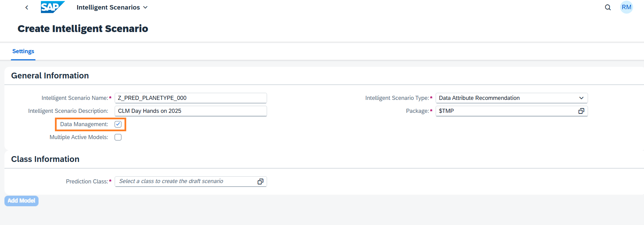Open value help icon for Package

coord(581,111)
